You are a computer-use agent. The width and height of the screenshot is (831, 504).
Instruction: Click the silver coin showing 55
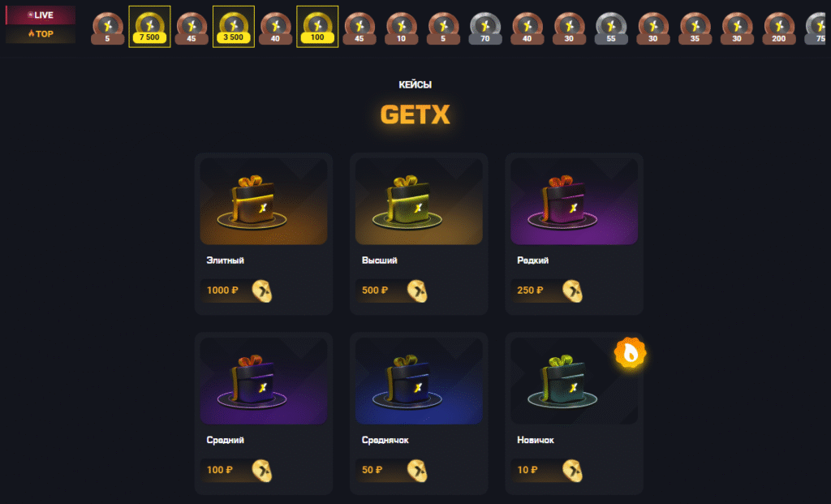coord(611,28)
